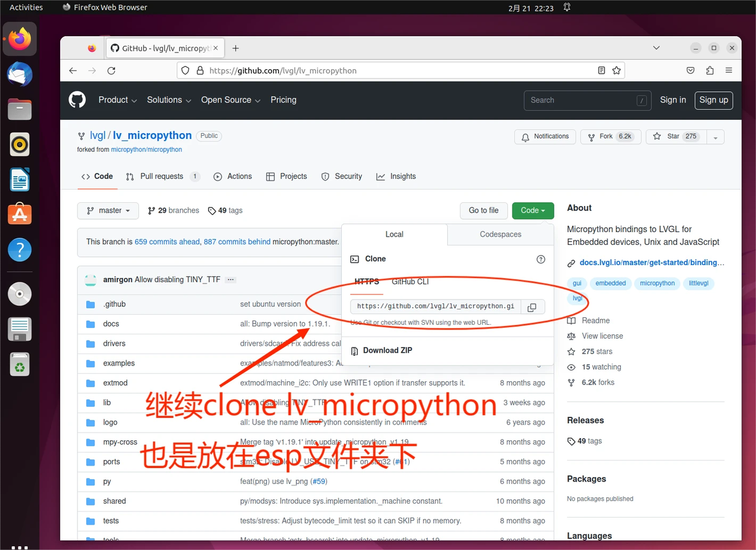Open Ubuntu Software from the dock
This screenshot has height=550, width=756.
(20, 214)
